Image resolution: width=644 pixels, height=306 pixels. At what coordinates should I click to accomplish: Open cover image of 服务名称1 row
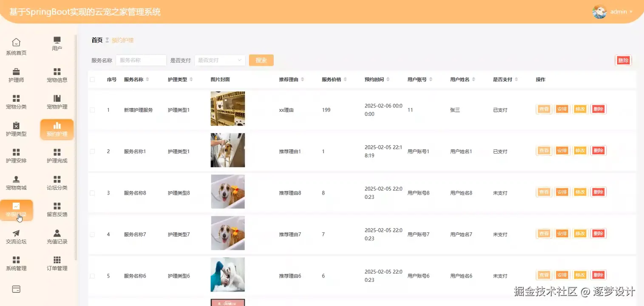pyautogui.click(x=228, y=150)
